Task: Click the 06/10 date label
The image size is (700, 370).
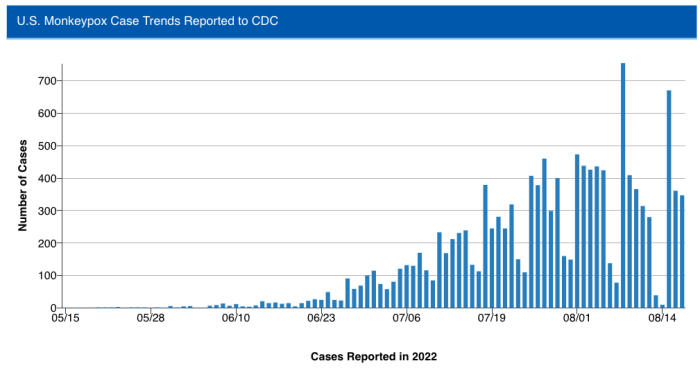Action: pyautogui.click(x=236, y=318)
